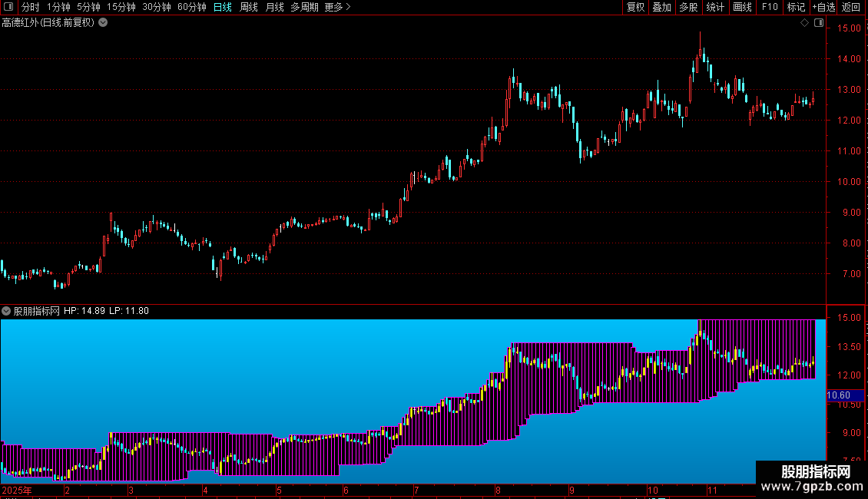Click the HP: 14.89 value label
The image size is (868, 499).
coord(84,311)
